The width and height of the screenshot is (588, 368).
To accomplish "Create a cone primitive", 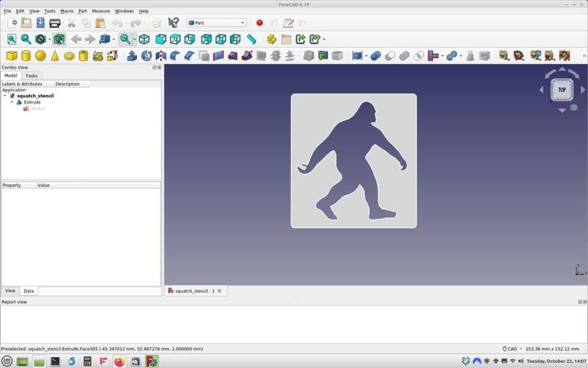I will [x=54, y=56].
